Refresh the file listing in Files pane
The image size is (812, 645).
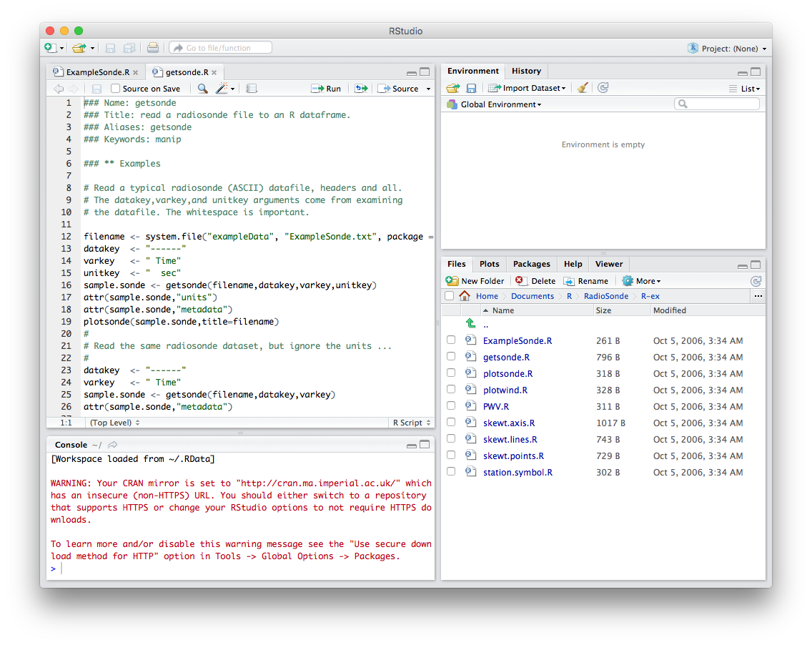point(756,281)
